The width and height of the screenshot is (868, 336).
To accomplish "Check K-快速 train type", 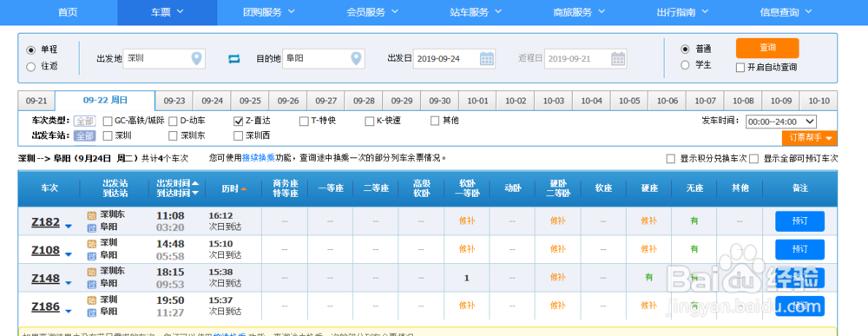I will pos(369,121).
